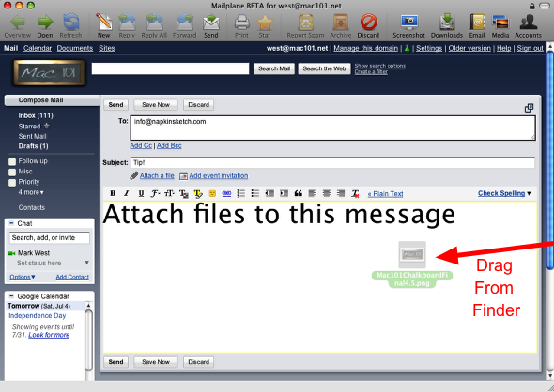
Task: Click the insert link icon
Action: [x=226, y=193]
